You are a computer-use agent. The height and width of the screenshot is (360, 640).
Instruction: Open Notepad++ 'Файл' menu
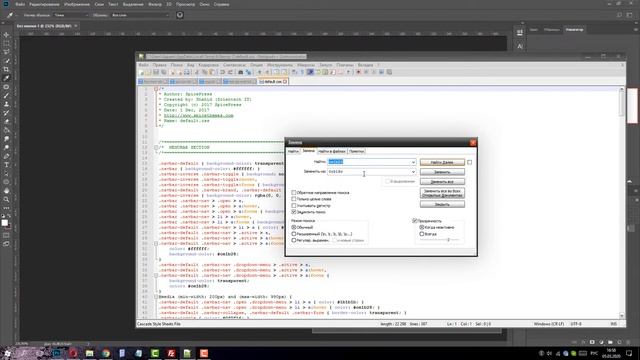coord(143,65)
